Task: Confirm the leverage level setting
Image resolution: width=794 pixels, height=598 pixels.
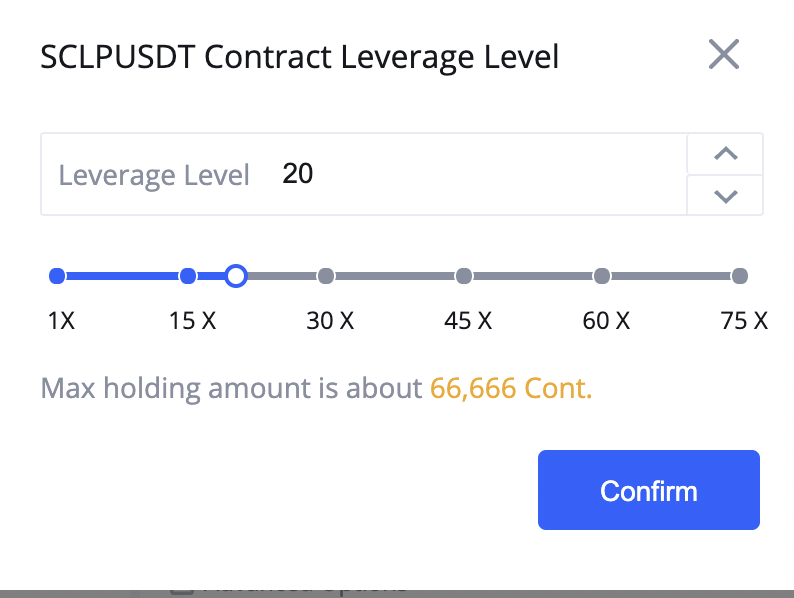Action: tap(649, 490)
